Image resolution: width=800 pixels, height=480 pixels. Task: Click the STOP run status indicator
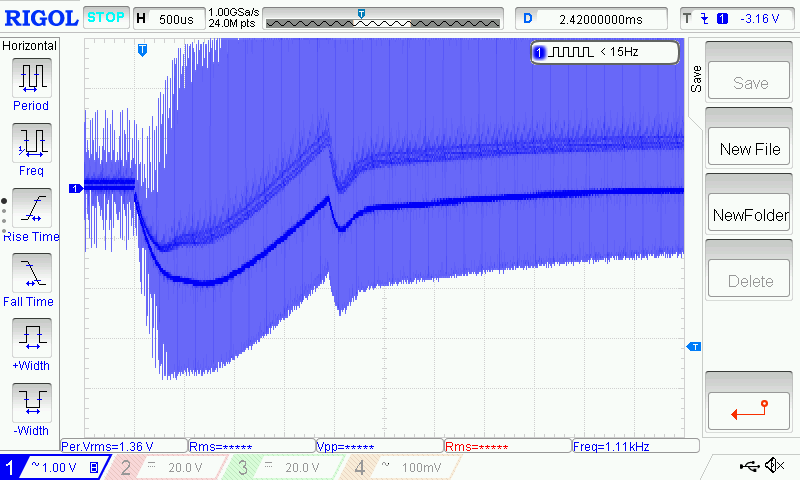105,18
